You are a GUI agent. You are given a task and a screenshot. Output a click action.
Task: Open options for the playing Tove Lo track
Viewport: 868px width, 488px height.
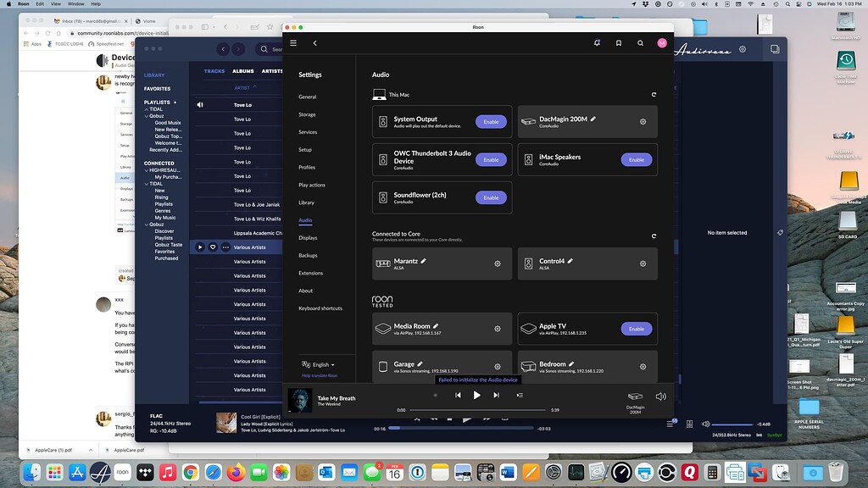pyautogui.click(x=225, y=247)
